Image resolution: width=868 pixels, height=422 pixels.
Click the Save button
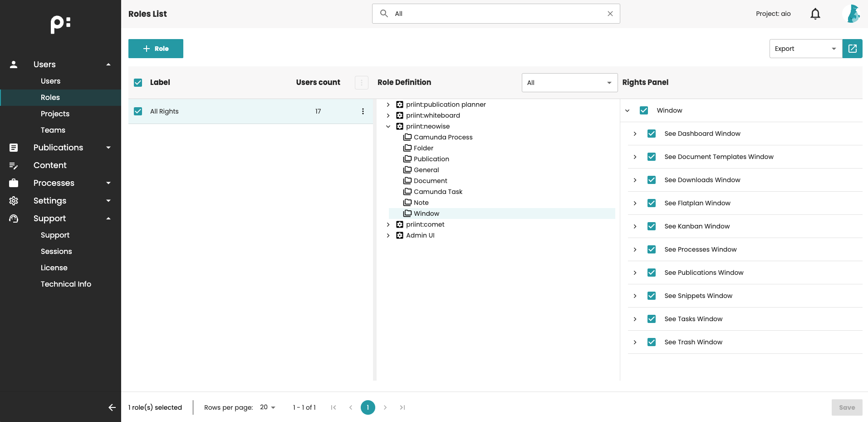tap(846, 407)
